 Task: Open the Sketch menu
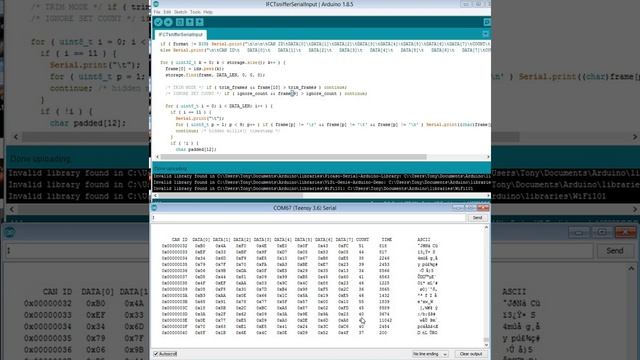(x=180, y=12)
